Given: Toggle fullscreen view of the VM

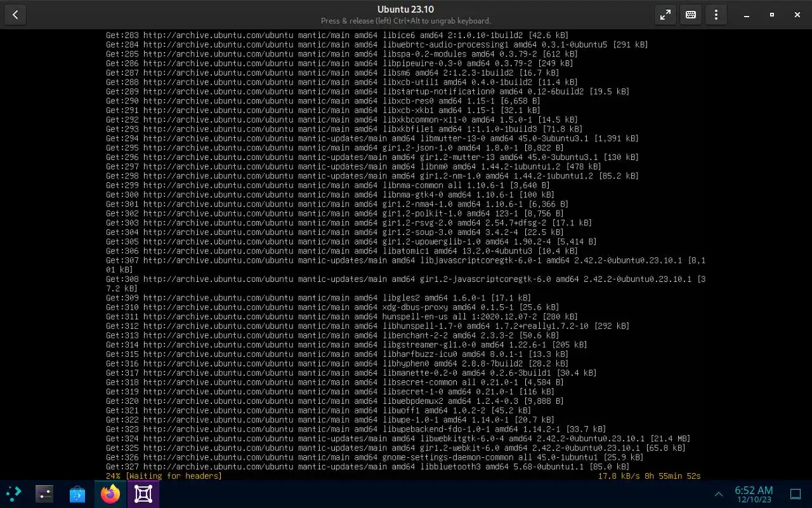Looking at the screenshot, I should (665, 15).
